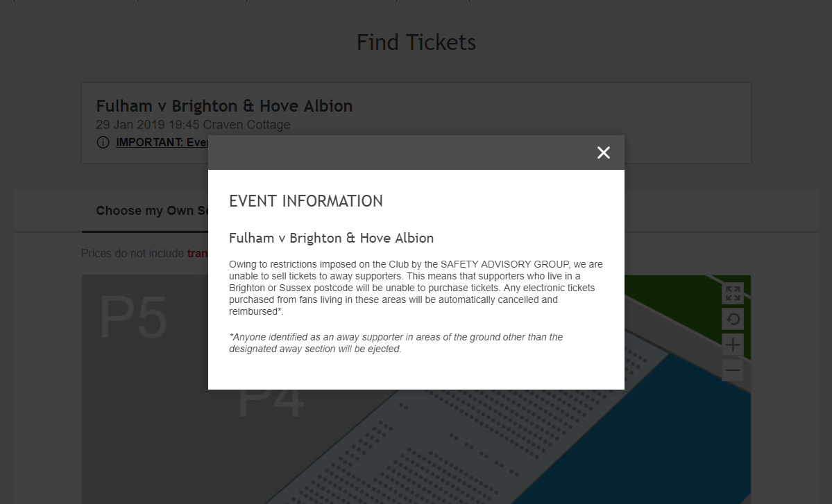Image resolution: width=832 pixels, height=504 pixels.
Task: Click the EVENT INFORMATION popup heading
Action: tap(305, 201)
